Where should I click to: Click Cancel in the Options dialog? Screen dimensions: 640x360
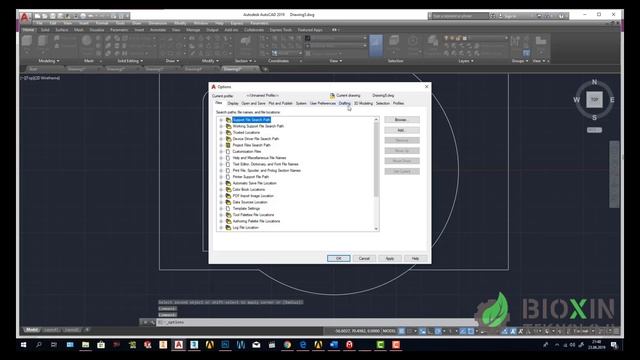(x=364, y=258)
